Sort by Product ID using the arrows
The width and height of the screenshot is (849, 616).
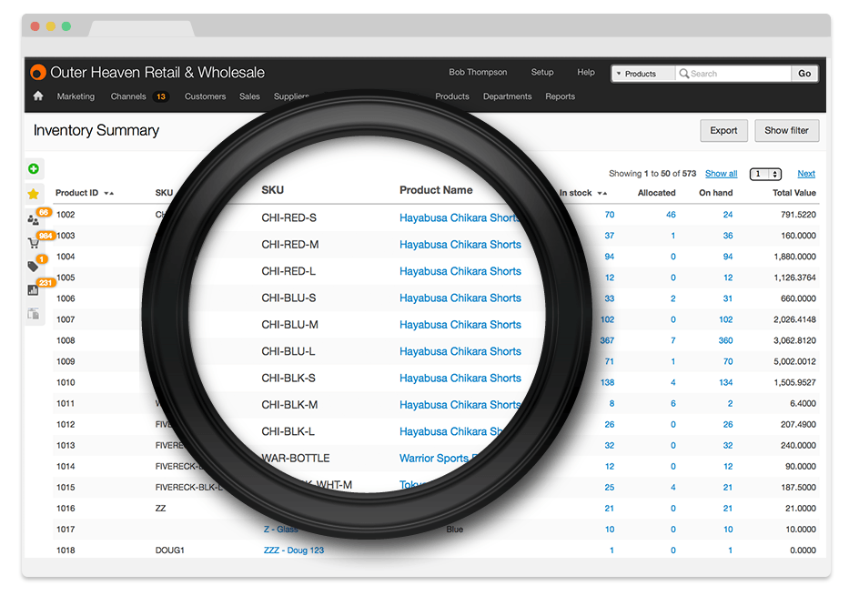click(x=109, y=193)
